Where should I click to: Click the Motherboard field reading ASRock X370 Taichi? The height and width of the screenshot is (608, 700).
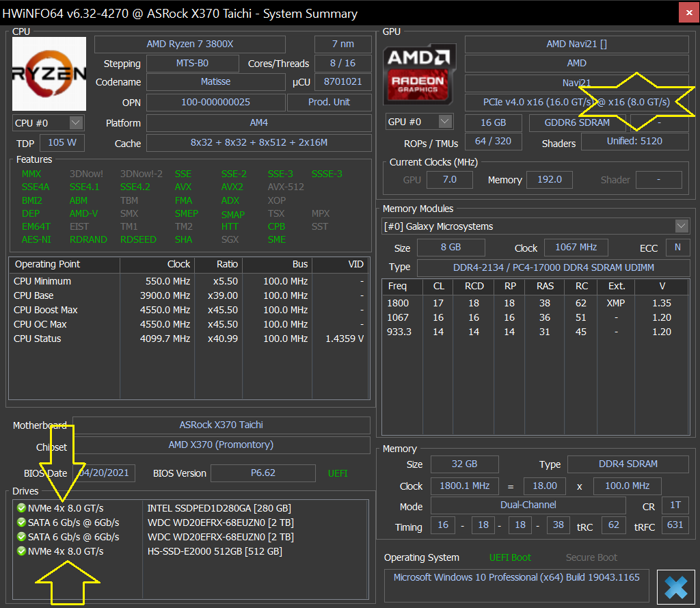click(221, 425)
